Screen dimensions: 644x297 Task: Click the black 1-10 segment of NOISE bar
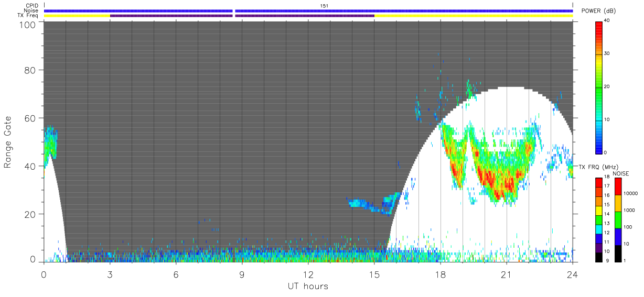tap(618, 252)
